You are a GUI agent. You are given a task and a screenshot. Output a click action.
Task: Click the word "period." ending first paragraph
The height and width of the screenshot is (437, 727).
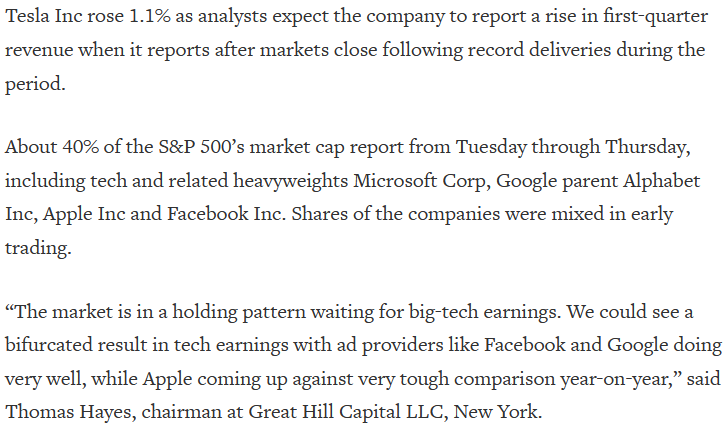[35, 85]
